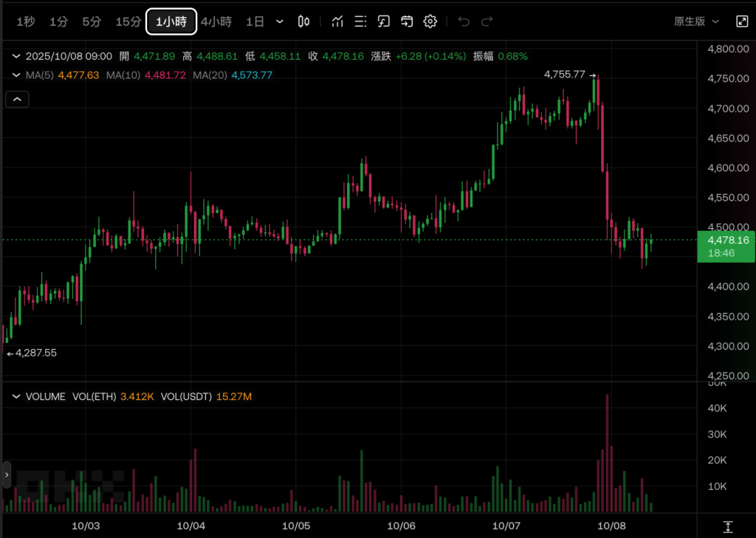Image resolution: width=756 pixels, height=538 pixels.
Task: Open the technical indicators menu
Action: click(x=337, y=21)
